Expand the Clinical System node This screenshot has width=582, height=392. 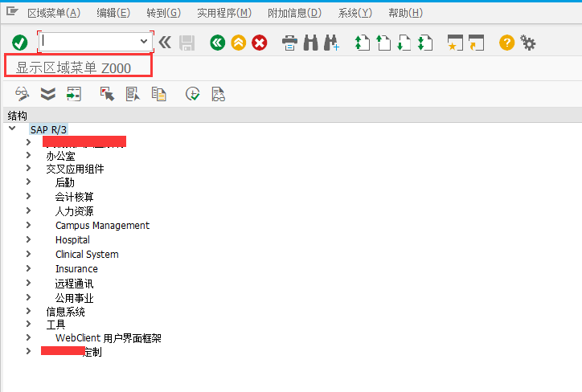coord(28,254)
